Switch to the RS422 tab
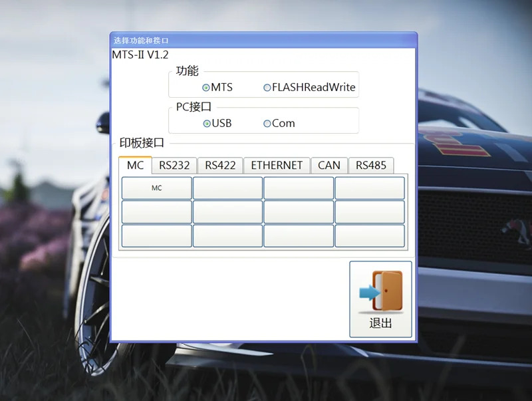Viewport: 532px width, 401px height. click(220, 166)
